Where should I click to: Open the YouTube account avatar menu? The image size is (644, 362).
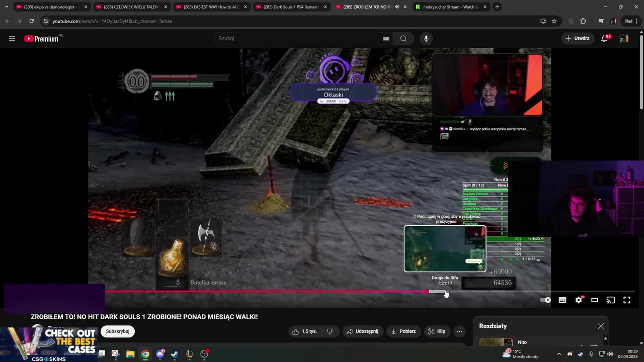624,38
